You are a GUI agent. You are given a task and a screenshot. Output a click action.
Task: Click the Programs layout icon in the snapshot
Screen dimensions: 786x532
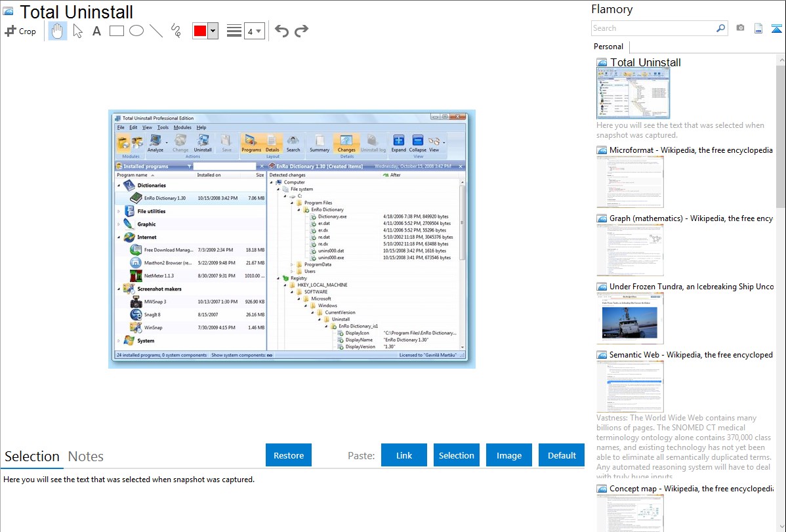[x=251, y=143]
